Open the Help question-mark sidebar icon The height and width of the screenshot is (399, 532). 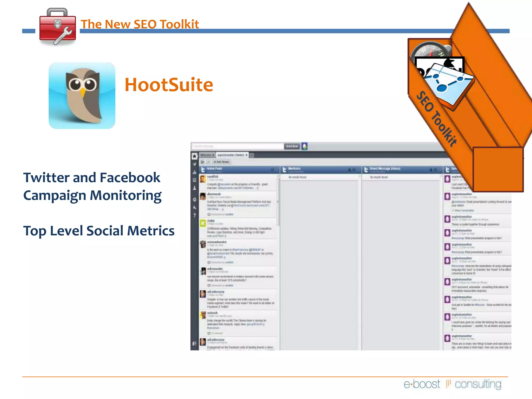tap(194, 215)
